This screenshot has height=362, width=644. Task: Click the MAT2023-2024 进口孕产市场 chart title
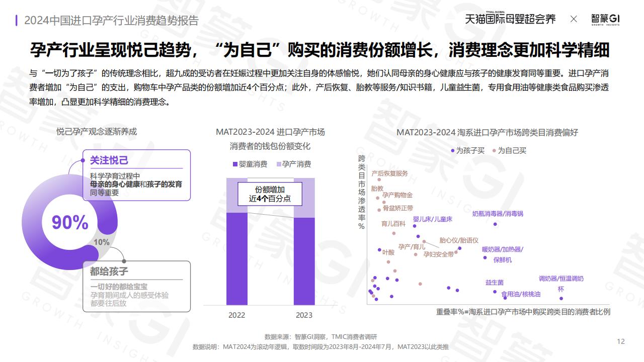270,132
